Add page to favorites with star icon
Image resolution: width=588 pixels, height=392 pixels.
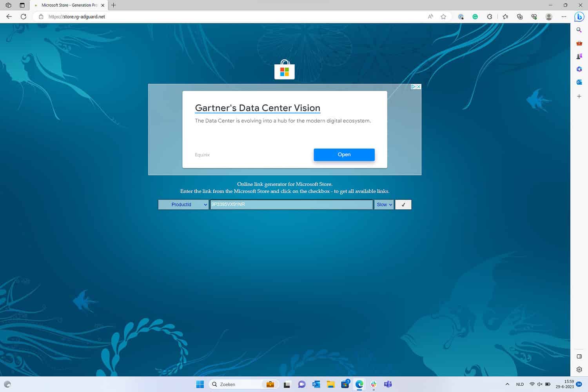tap(443, 16)
